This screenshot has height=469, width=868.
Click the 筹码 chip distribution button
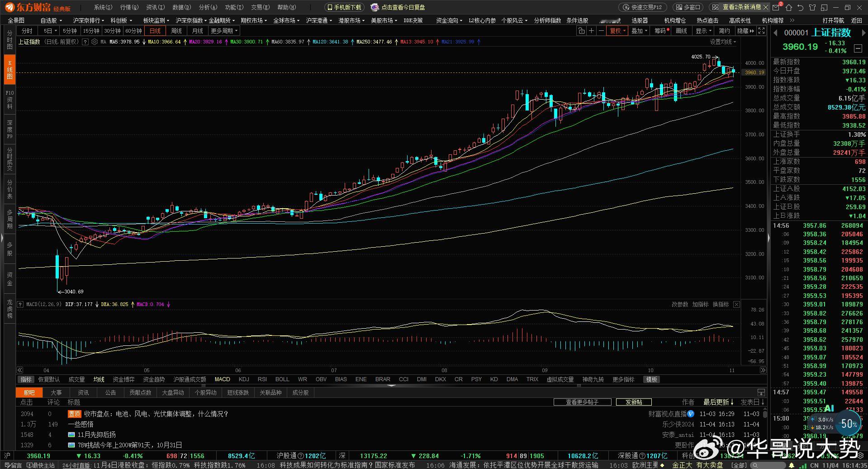click(x=660, y=31)
